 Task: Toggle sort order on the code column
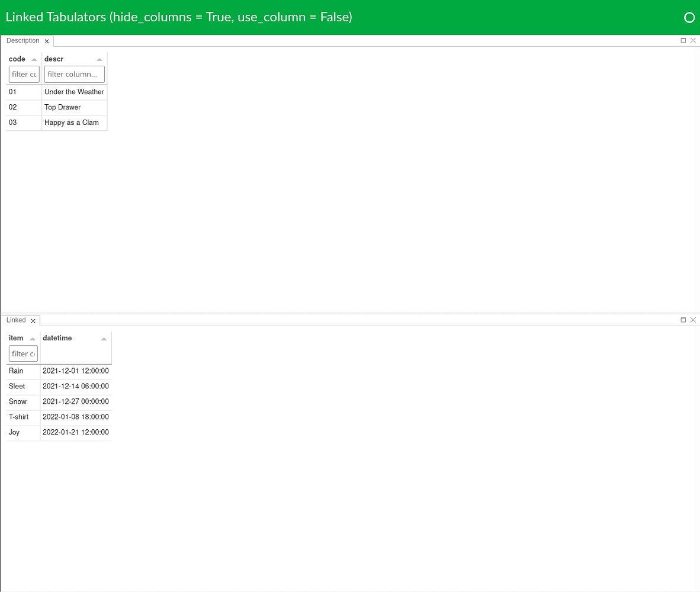coord(33,59)
